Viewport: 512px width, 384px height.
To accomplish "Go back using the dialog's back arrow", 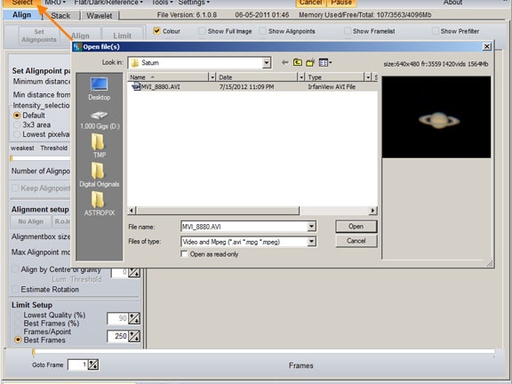I will [284, 62].
